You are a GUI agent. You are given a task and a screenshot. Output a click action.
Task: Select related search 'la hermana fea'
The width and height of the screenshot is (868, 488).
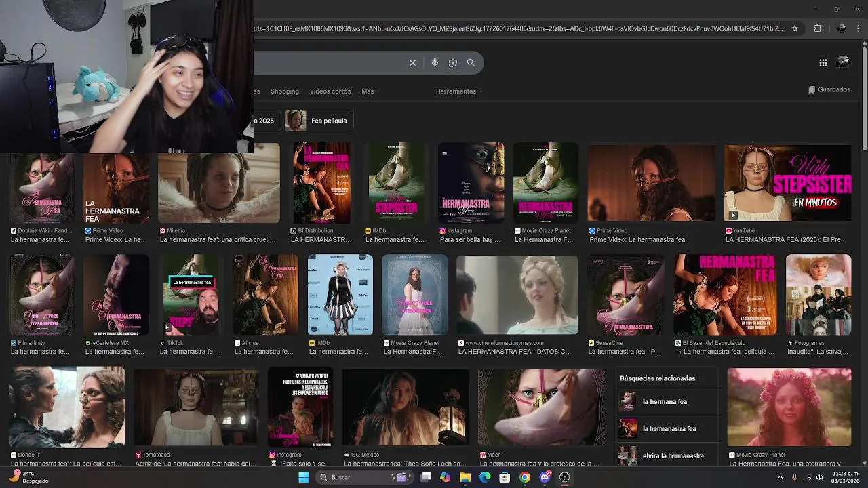(665, 401)
